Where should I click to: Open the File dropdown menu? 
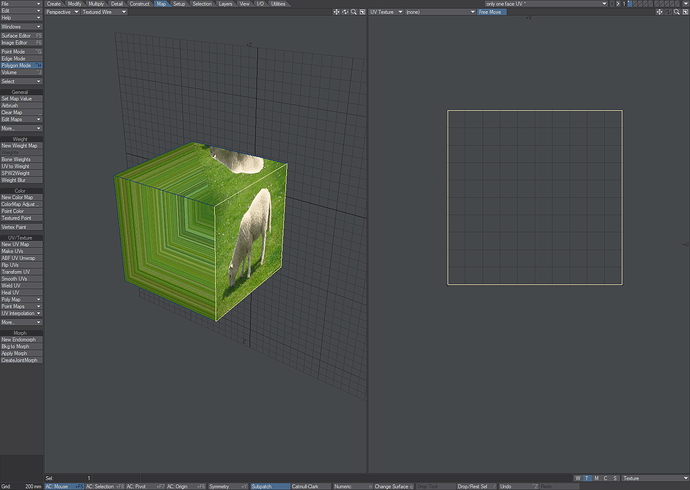[x=21, y=4]
